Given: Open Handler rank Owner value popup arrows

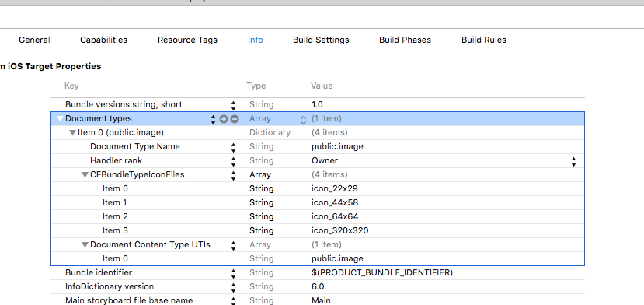Looking at the screenshot, I should click(573, 161).
